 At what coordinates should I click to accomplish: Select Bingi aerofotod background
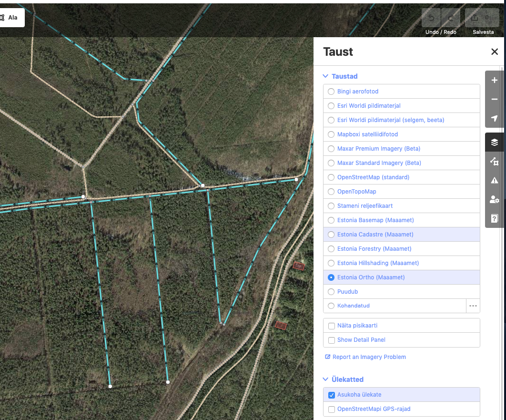pyautogui.click(x=331, y=92)
